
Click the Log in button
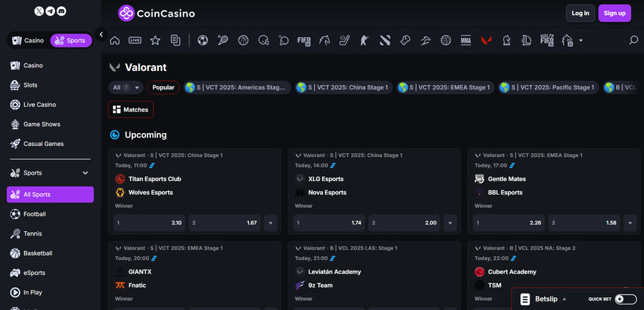pyautogui.click(x=580, y=13)
